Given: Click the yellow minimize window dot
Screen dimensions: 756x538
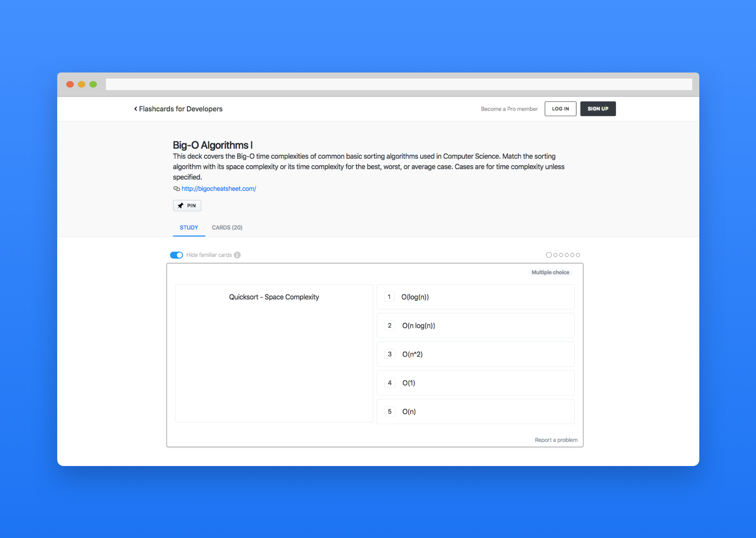Looking at the screenshot, I should click(81, 84).
